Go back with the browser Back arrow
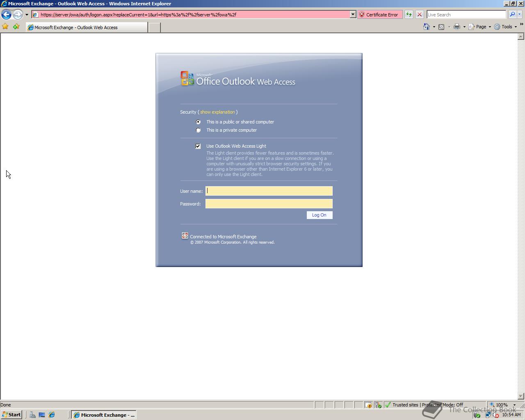 coord(6,14)
